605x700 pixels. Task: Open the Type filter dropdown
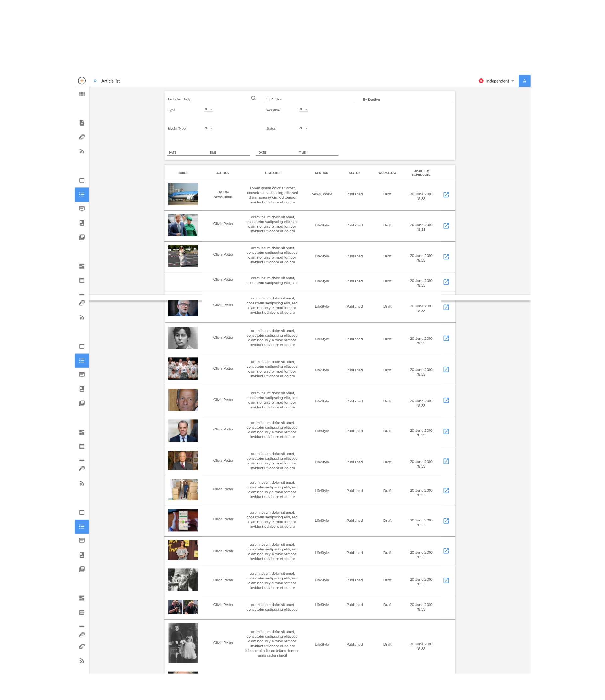209,110
